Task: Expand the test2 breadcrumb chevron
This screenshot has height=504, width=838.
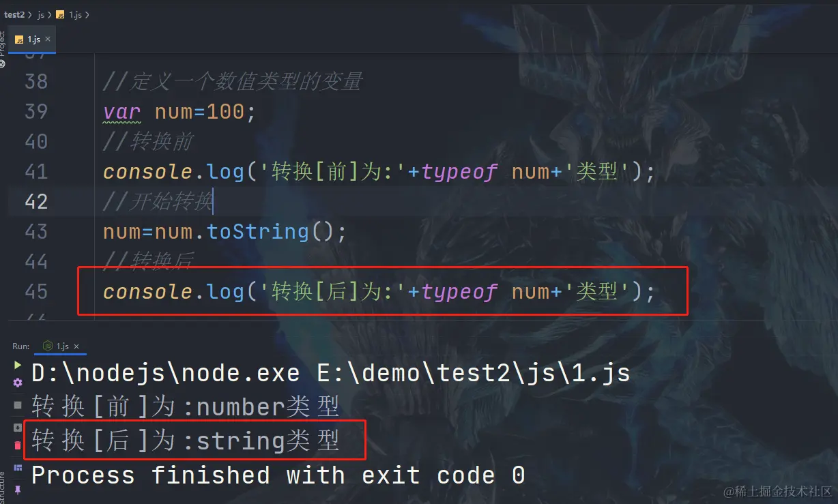Action: [x=30, y=15]
